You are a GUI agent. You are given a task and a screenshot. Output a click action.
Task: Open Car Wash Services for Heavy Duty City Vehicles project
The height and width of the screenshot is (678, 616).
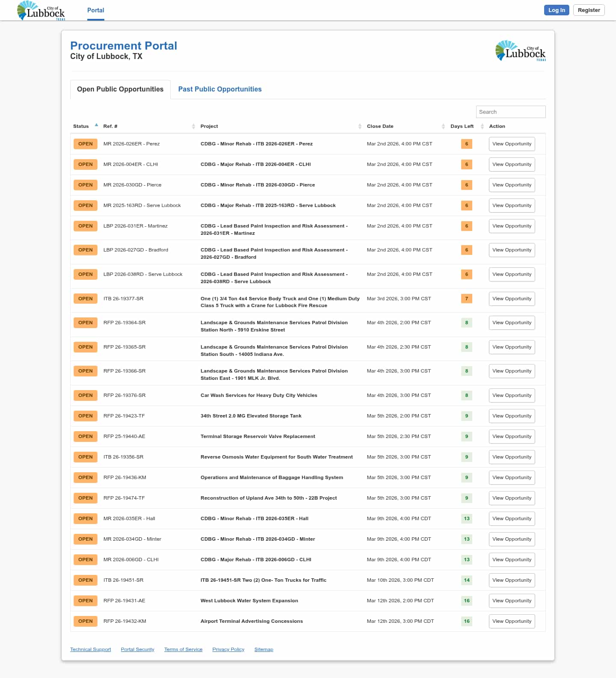tap(259, 395)
